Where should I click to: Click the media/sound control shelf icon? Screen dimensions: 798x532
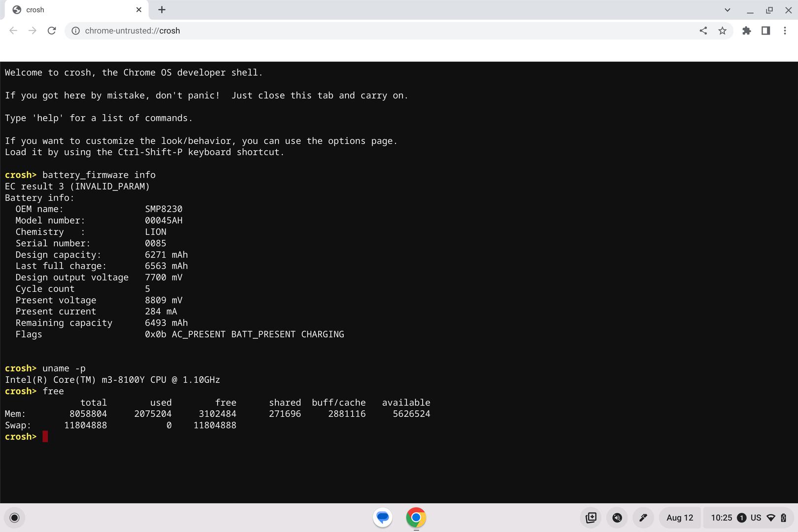617,518
